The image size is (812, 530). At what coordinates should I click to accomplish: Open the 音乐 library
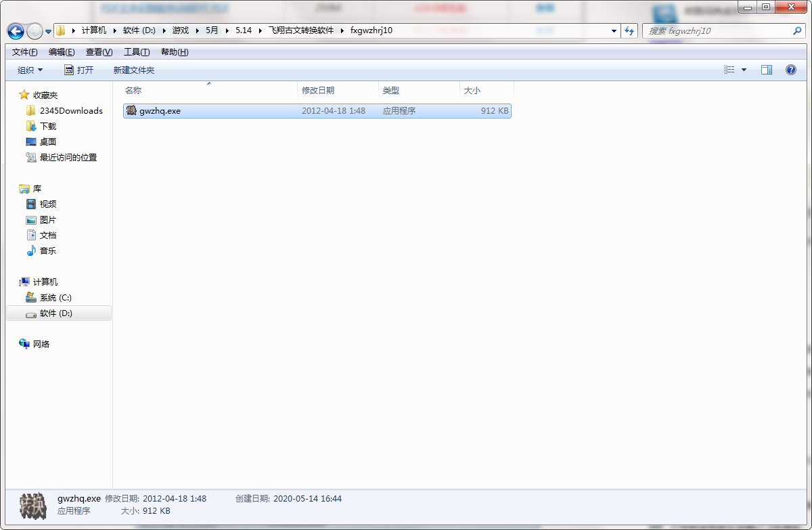click(48, 250)
